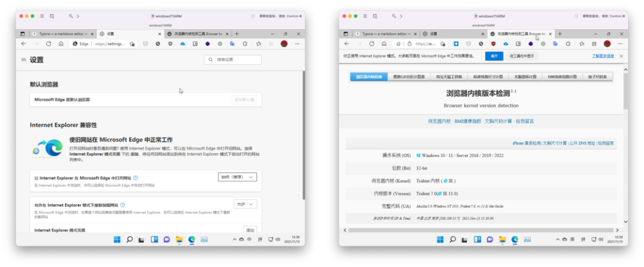Open extensions puzzle icon in right window
Viewport: 644px width, 267px height.
pos(568,44)
